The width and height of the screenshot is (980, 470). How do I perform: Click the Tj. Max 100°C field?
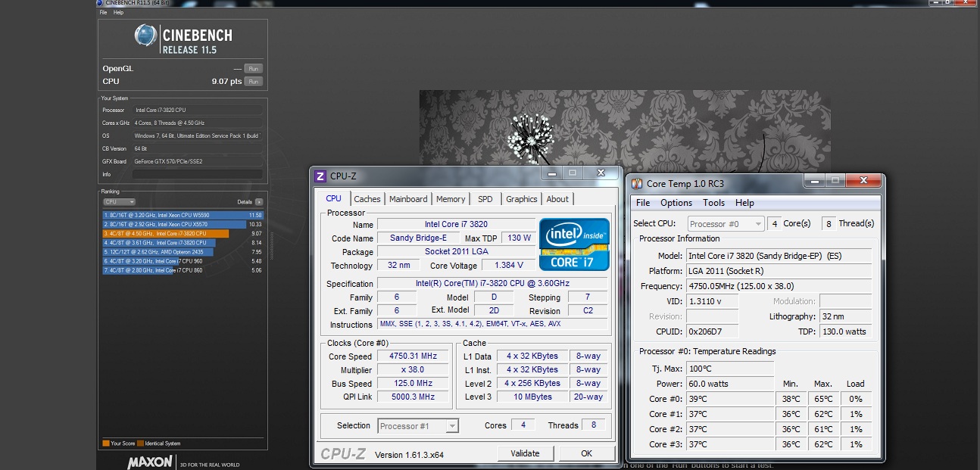click(x=730, y=369)
